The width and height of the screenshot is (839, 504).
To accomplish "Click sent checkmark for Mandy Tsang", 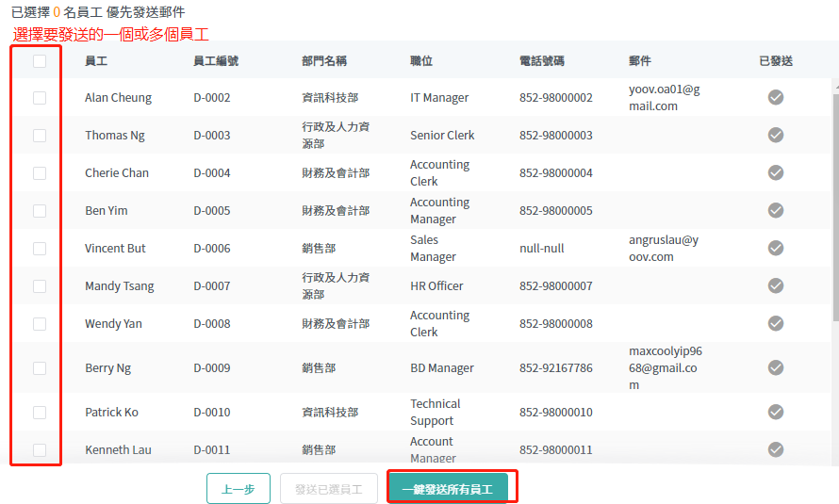I will coord(776,285).
